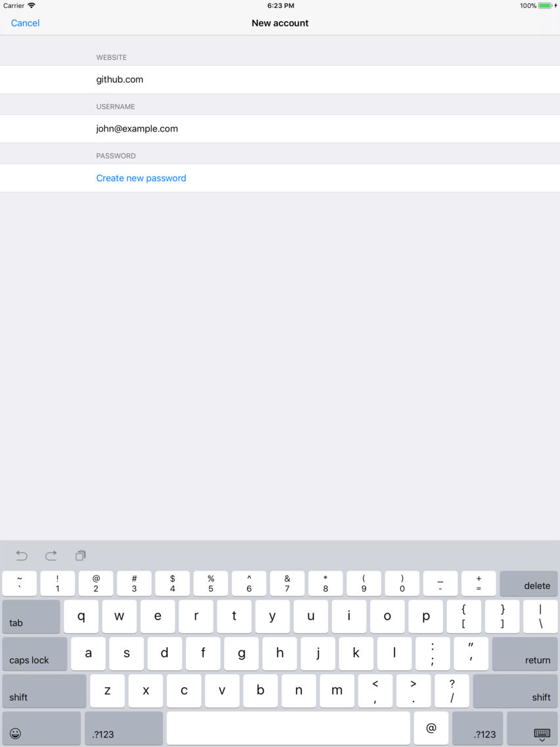Viewport: 560px width, 747px height.
Task: Tap the delete key
Action: pyautogui.click(x=528, y=585)
